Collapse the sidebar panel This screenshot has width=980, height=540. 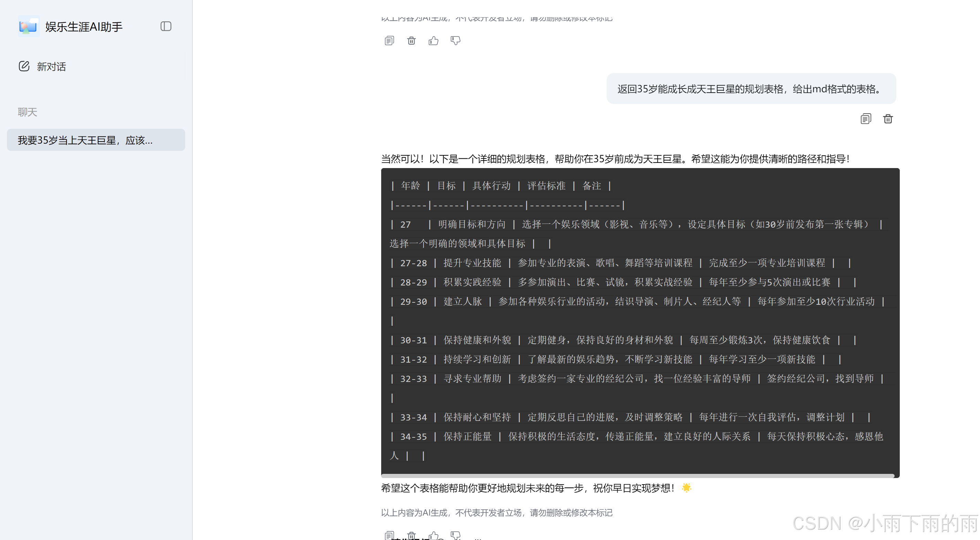point(166,26)
